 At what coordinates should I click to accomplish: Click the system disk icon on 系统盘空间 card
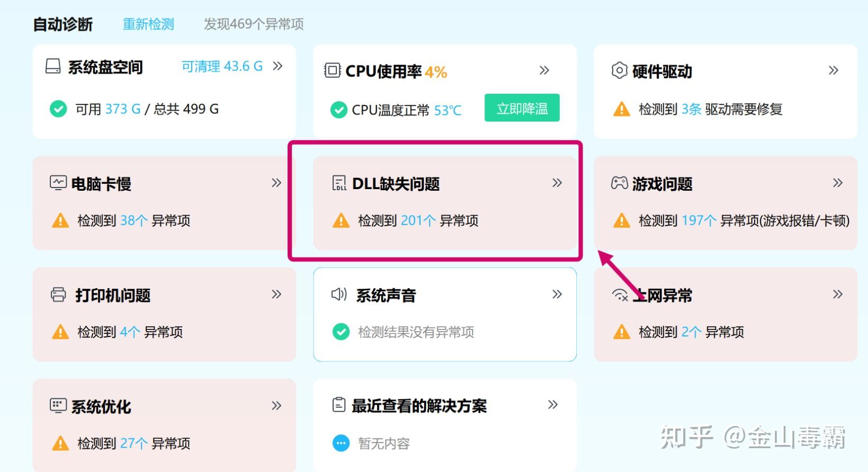coord(53,66)
